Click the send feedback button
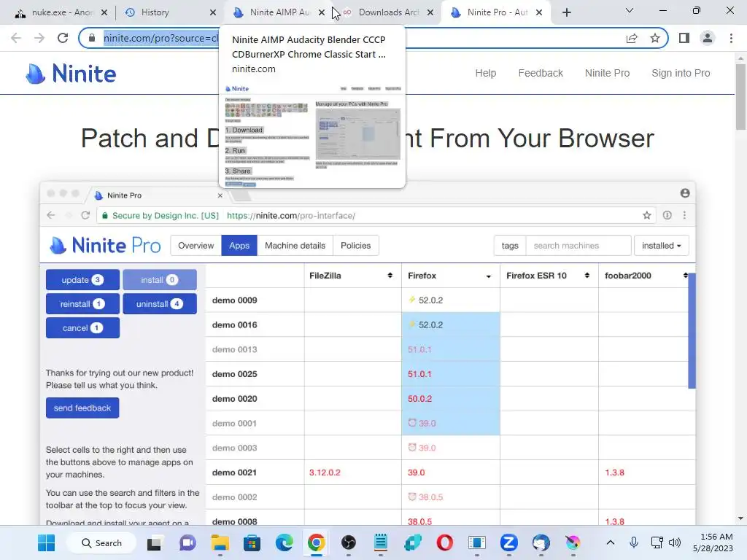 coord(82,408)
